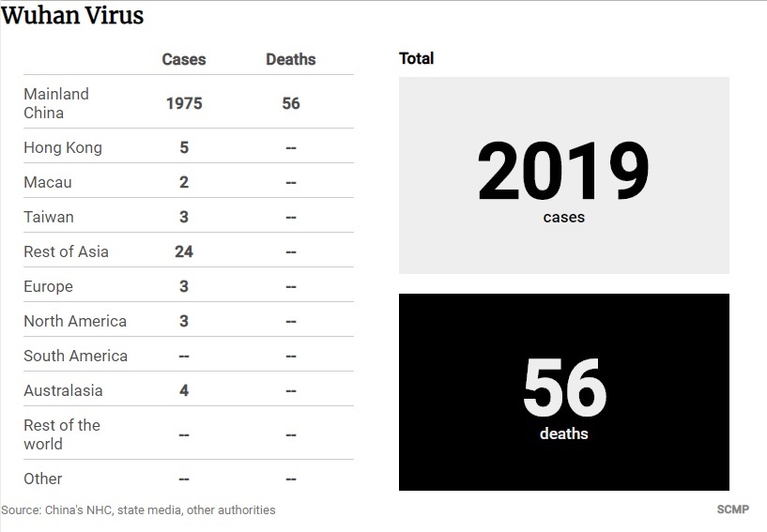Click the SCMP credit label

732,509
